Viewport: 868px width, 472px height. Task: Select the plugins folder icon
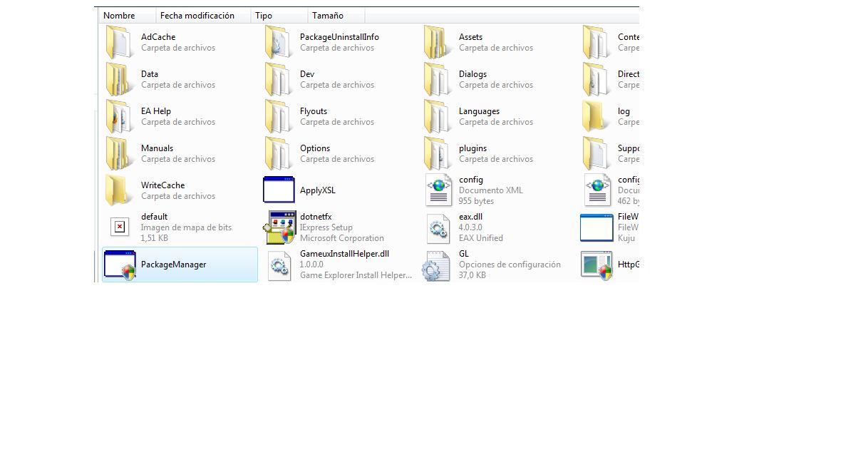437,153
